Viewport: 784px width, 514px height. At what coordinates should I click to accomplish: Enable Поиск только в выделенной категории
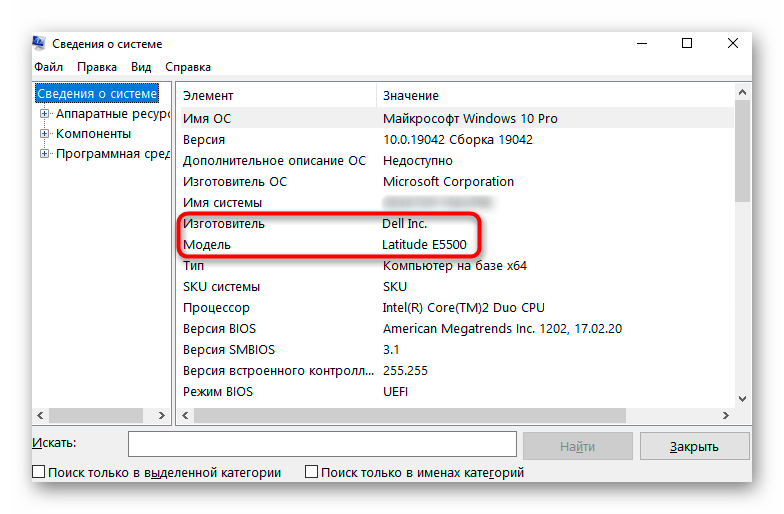pos(38,472)
